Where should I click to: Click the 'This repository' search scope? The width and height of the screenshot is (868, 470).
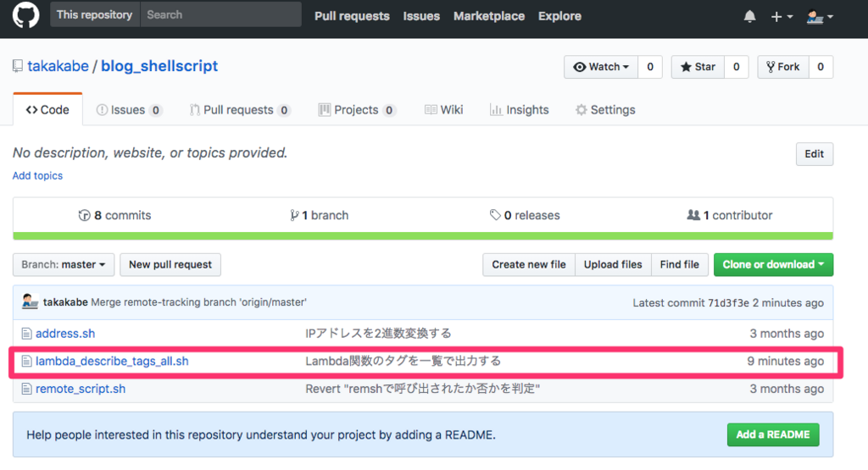(95, 15)
